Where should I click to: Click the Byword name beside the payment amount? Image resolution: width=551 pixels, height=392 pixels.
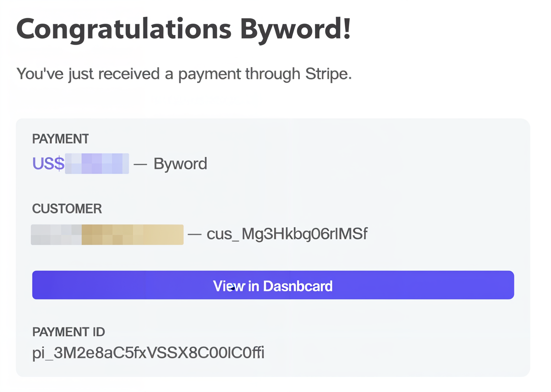[x=180, y=164]
